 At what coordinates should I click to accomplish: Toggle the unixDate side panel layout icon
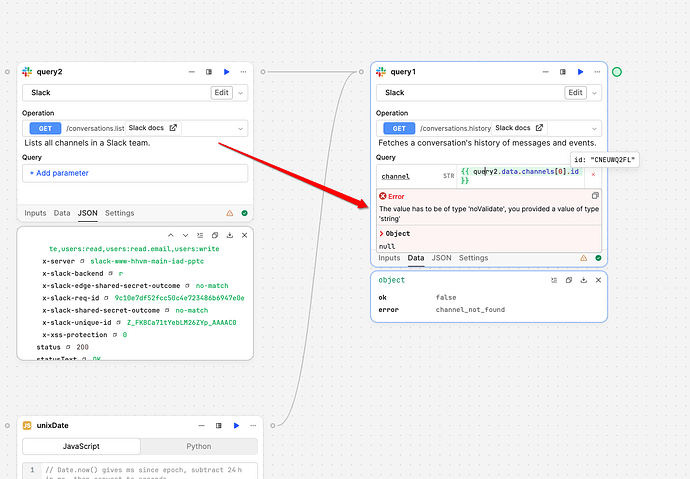[219, 425]
